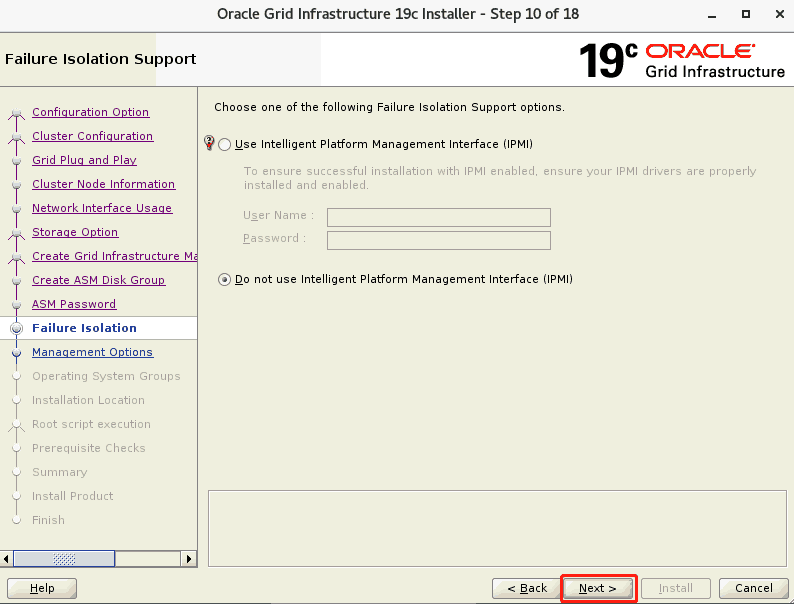Maximize the installer window
Viewport: 794px width, 604px height.
[x=745, y=14]
